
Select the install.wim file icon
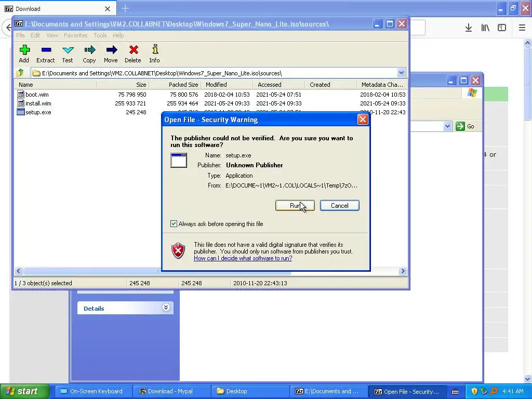(21, 103)
